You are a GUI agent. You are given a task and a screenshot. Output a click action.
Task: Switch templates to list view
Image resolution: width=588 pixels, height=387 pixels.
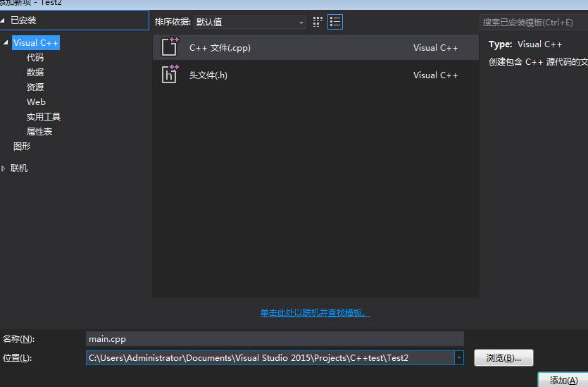coord(335,22)
